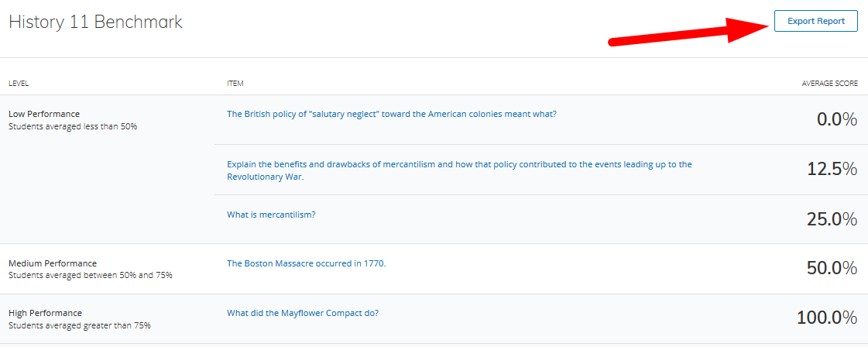
Task: Click the LEVEL column header
Action: [x=19, y=83]
